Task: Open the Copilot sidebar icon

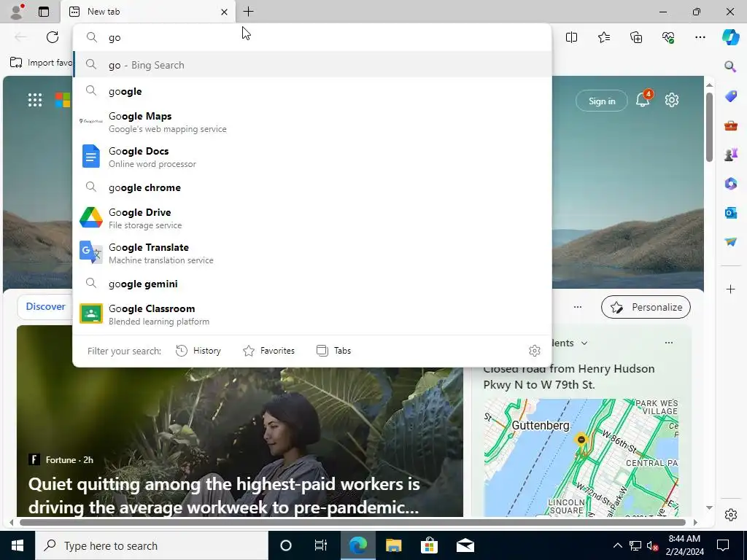Action: coord(730,37)
